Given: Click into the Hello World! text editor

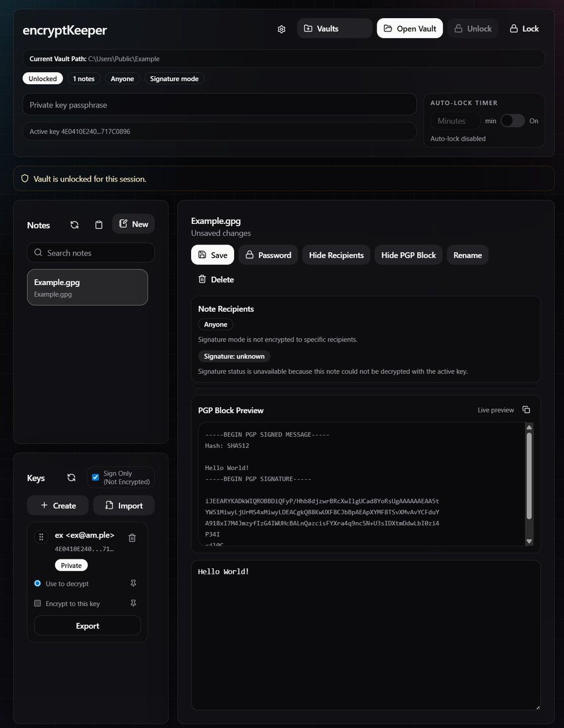Looking at the screenshot, I should pyautogui.click(x=366, y=635).
